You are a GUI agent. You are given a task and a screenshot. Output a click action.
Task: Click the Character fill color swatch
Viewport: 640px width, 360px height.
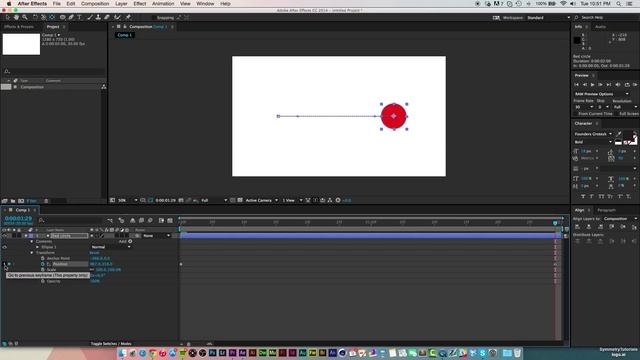(629, 136)
